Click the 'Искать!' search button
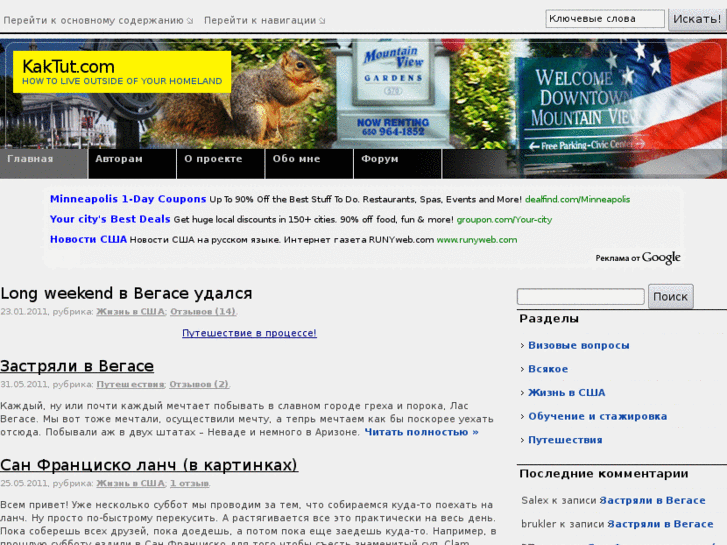 (x=697, y=19)
